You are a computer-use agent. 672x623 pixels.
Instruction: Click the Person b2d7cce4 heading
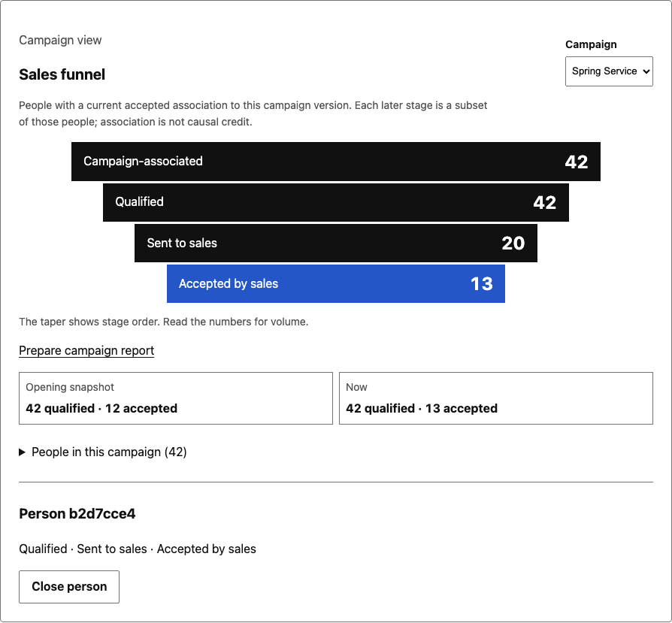click(x=77, y=514)
